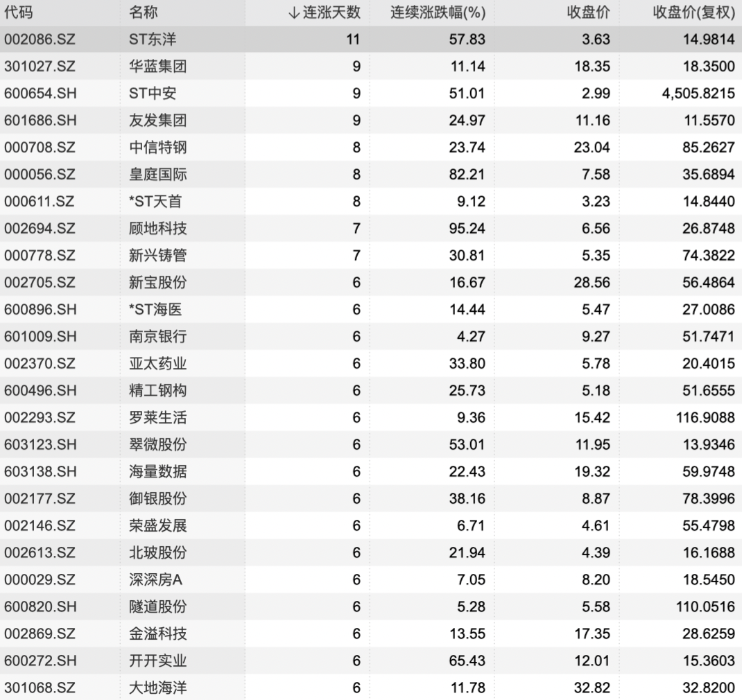
Task: Select the 南京银行 name cell
Action: point(157,336)
